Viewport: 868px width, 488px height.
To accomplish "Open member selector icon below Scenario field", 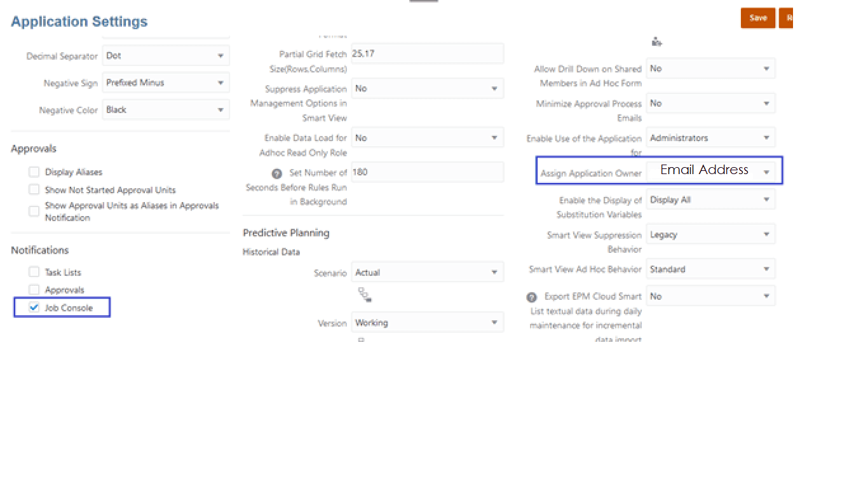I will [364, 294].
